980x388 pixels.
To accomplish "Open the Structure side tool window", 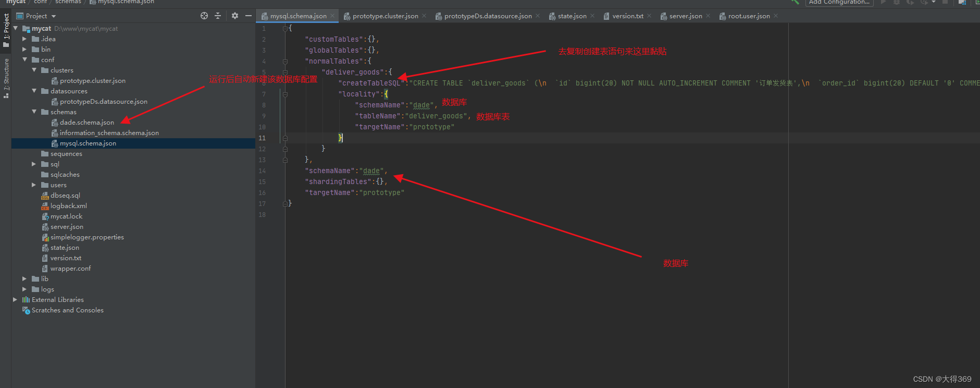I will (x=6, y=78).
